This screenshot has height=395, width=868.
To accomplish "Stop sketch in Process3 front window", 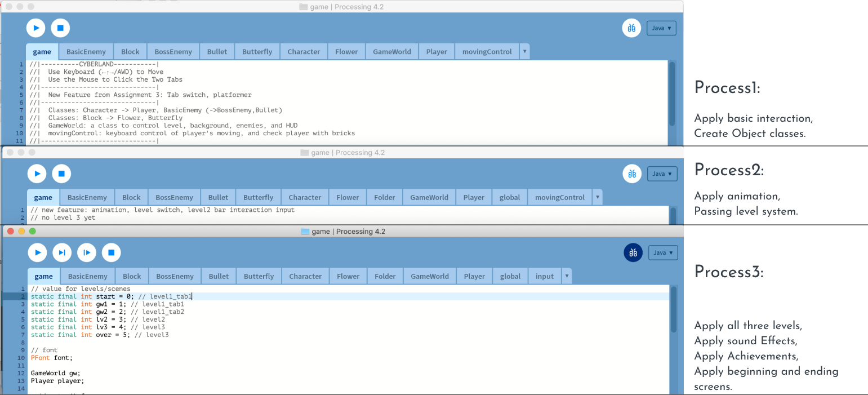I will (111, 252).
